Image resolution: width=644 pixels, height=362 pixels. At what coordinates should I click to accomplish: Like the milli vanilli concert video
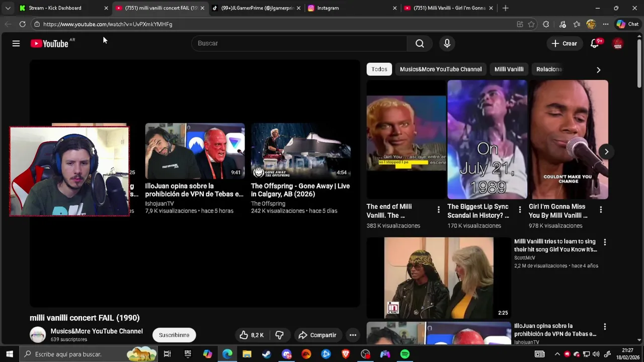[252, 335]
